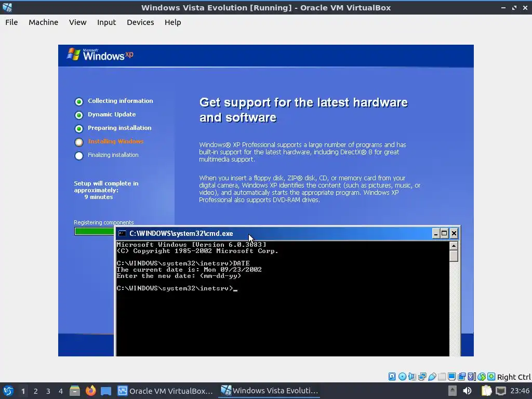The image size is (532, 399).
Task: Click the 23:46 clock on taskbar
Action: [520, 391]
